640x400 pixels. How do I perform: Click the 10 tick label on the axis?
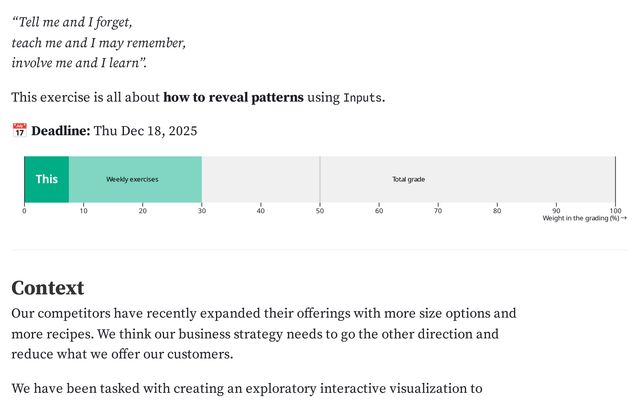[x=83, y=210]
